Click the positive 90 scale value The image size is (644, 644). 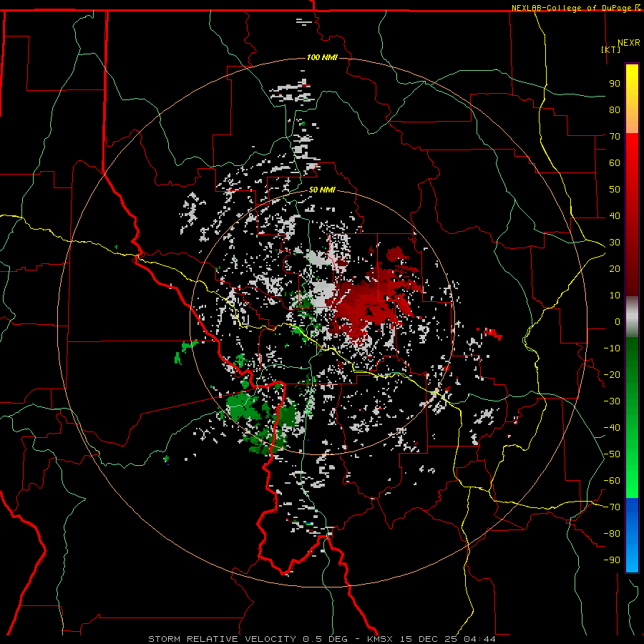(615, 84)
